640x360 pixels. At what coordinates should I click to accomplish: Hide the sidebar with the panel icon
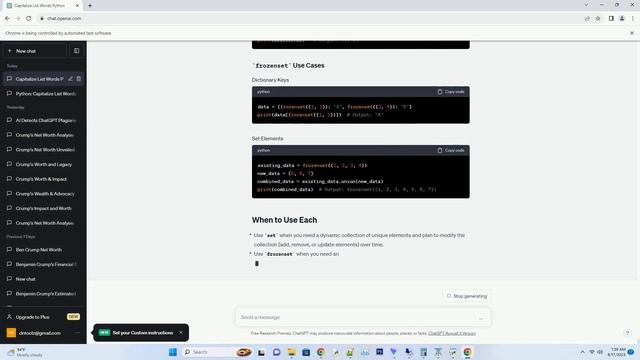click(76, 51)
